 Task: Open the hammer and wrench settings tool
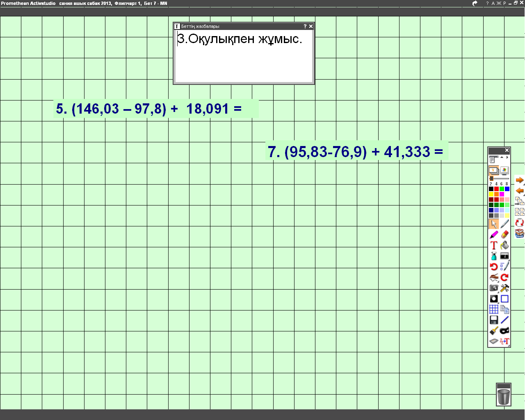(504, 288)
